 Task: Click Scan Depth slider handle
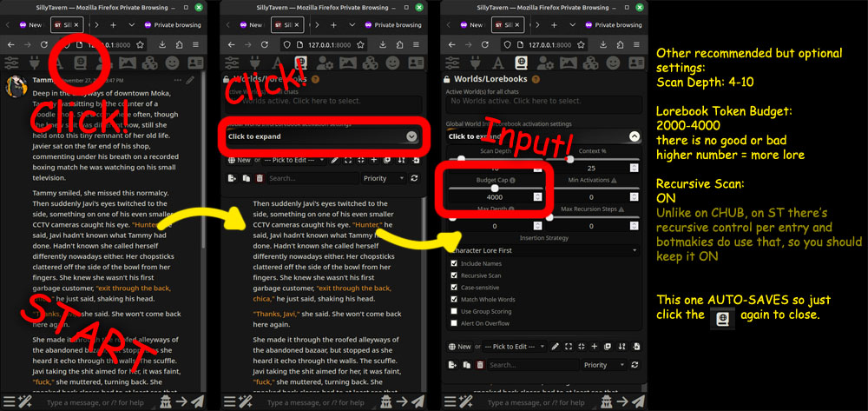coord(461,159)
